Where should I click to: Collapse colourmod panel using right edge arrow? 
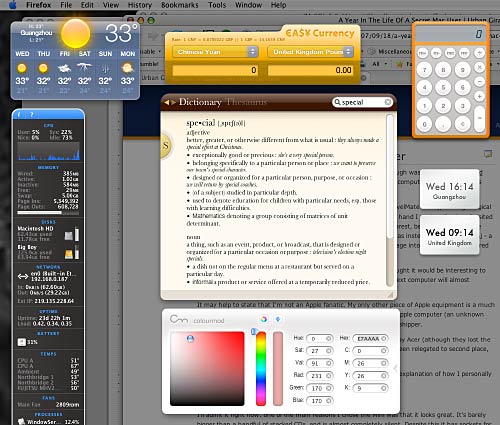[396, 368]
